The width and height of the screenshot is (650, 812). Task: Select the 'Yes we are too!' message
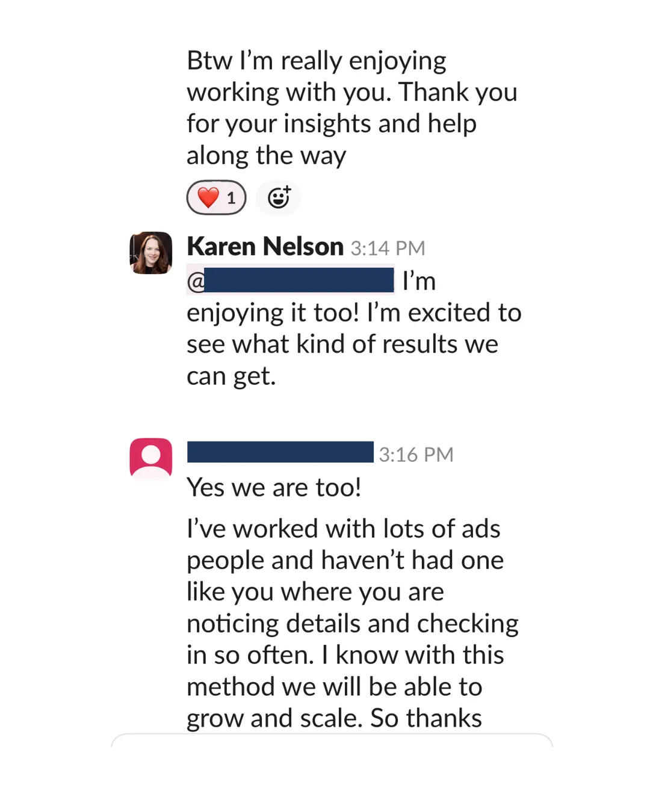(274, 487)
